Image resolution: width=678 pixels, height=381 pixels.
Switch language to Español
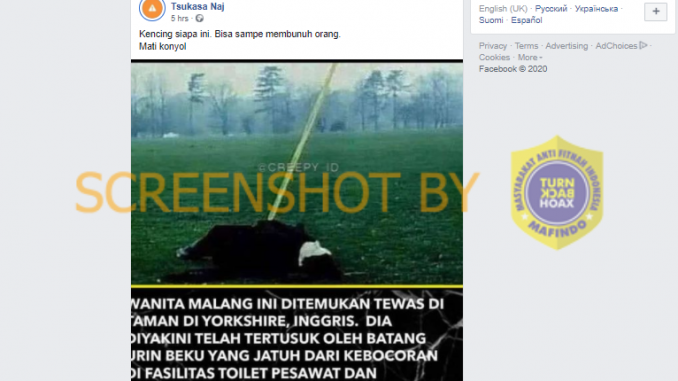[x=526, y=20]
